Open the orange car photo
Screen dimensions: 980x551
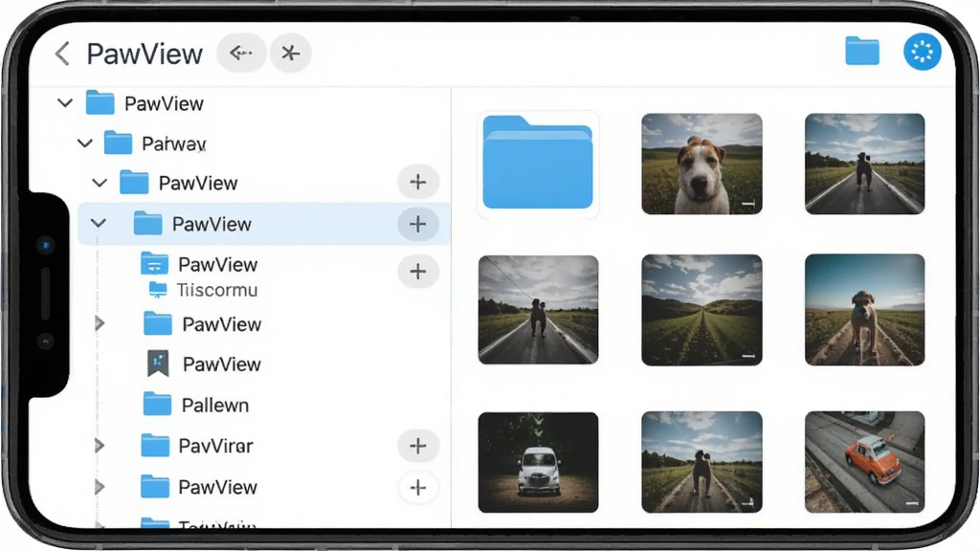[864, 462]
